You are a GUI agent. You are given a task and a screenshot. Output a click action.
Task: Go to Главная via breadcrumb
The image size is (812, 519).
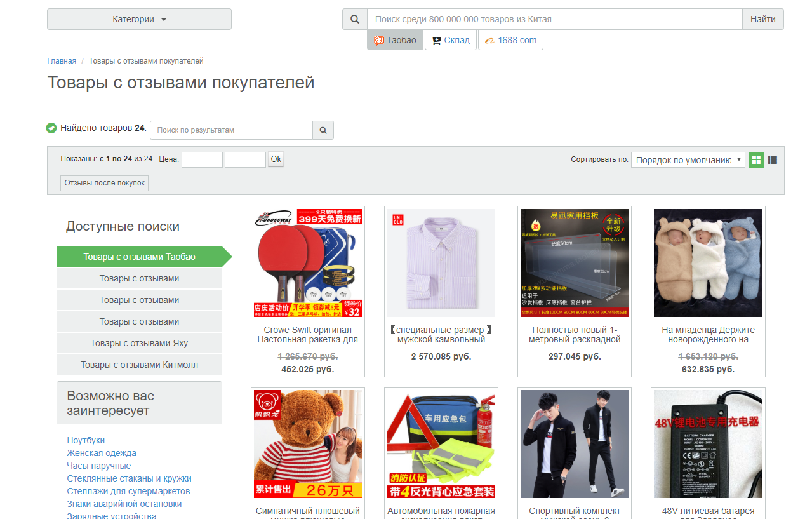[x=62, y=61]
